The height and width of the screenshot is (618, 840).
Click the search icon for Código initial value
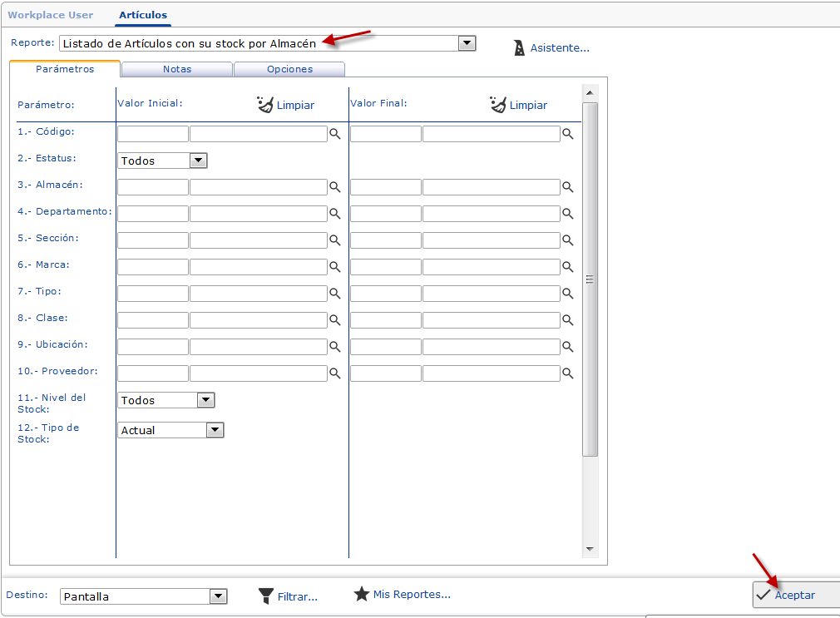point(334,134)
